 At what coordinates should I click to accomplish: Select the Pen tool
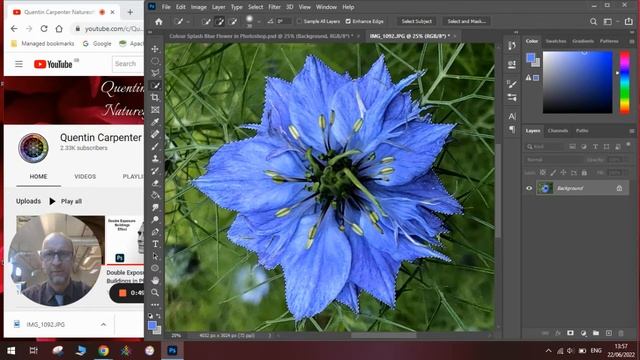click(155, 232)
